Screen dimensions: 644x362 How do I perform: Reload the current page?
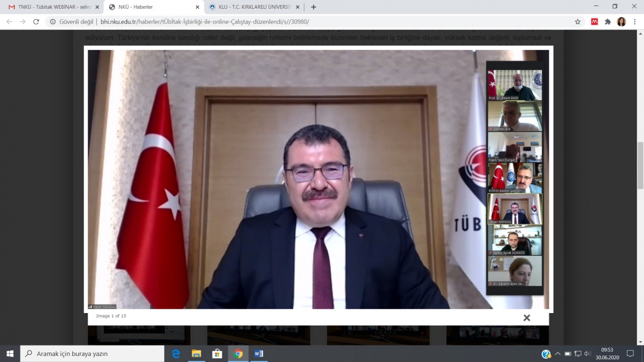pyautogui.click(x=36, y=22)
